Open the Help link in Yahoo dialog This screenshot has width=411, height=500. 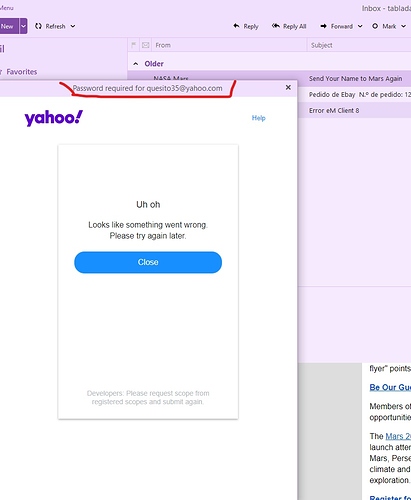tap(258, 118)
